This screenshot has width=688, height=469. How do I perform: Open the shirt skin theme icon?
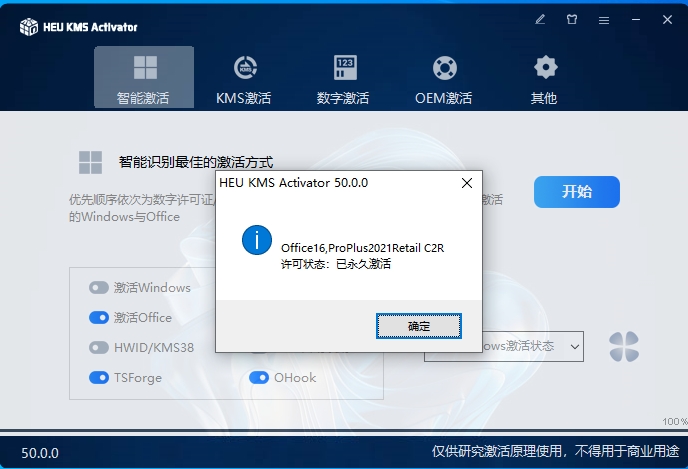coord(572,20)
